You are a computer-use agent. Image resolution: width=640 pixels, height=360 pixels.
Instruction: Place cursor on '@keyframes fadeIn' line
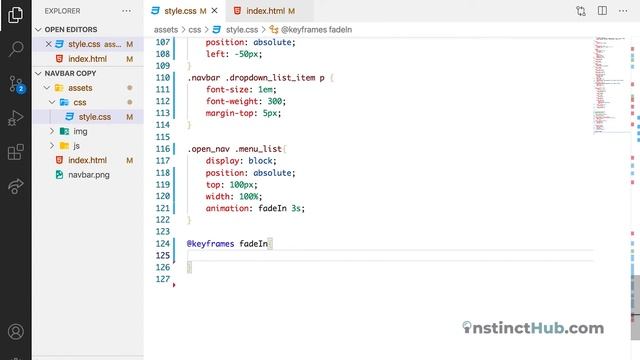pyautogui.click(x=227, y=244)
